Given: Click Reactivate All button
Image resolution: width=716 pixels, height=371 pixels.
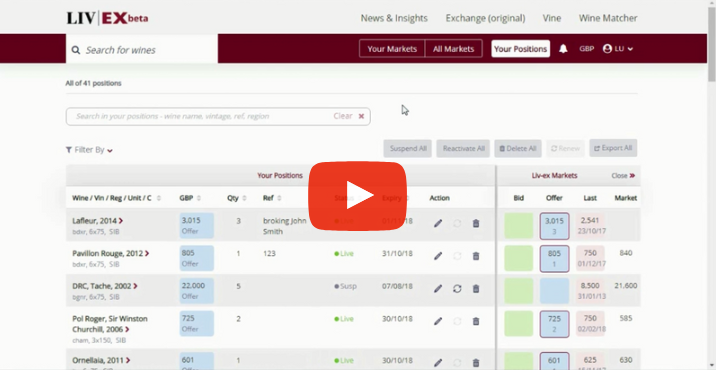Looking at the screenshot, I should pos(463,148).
